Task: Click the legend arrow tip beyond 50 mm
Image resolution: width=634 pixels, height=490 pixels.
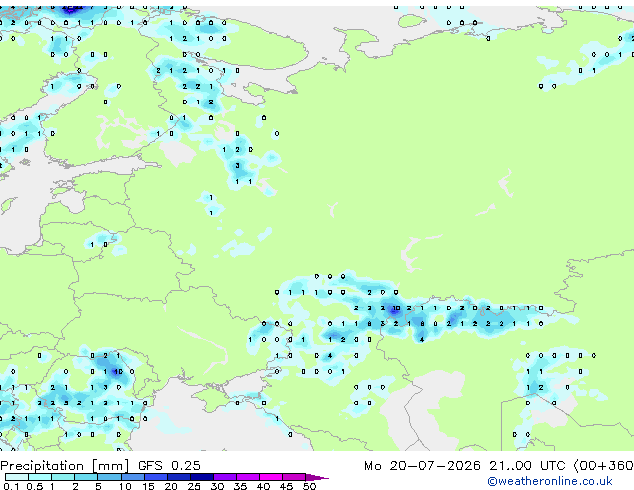Action: [317, 478]
